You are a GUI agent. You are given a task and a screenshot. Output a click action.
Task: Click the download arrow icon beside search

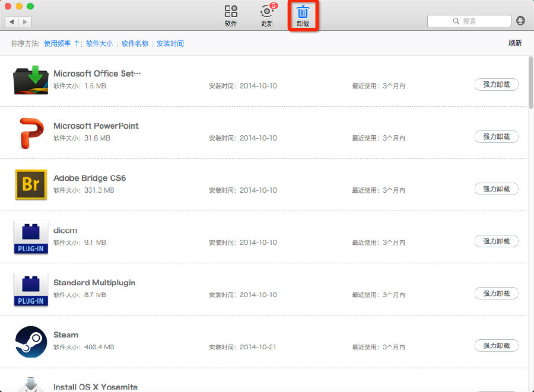(520, 21)
